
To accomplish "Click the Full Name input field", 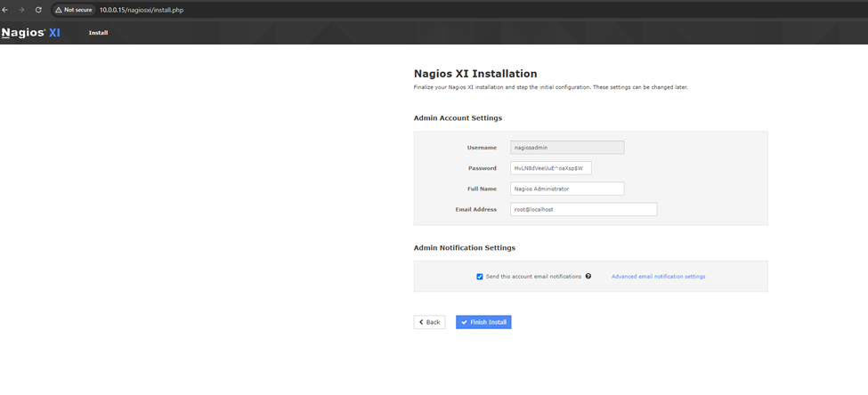I will [567, 189].
